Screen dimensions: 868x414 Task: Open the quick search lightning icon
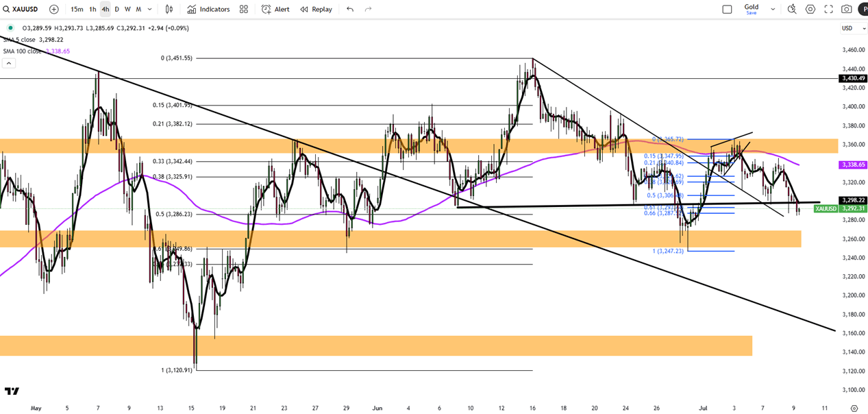tap(792, 9)
